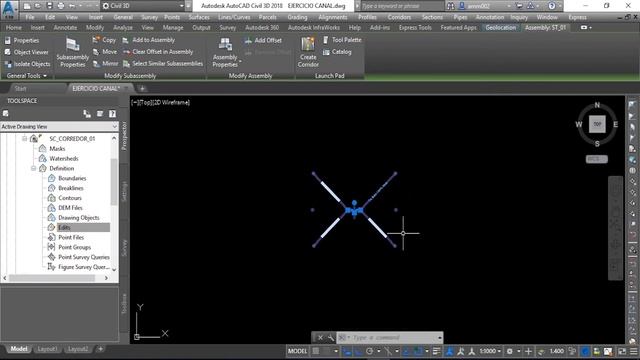640x360 pixels.
Task: Click the ViewCube TOP face
Action: [x=597, y=124]
